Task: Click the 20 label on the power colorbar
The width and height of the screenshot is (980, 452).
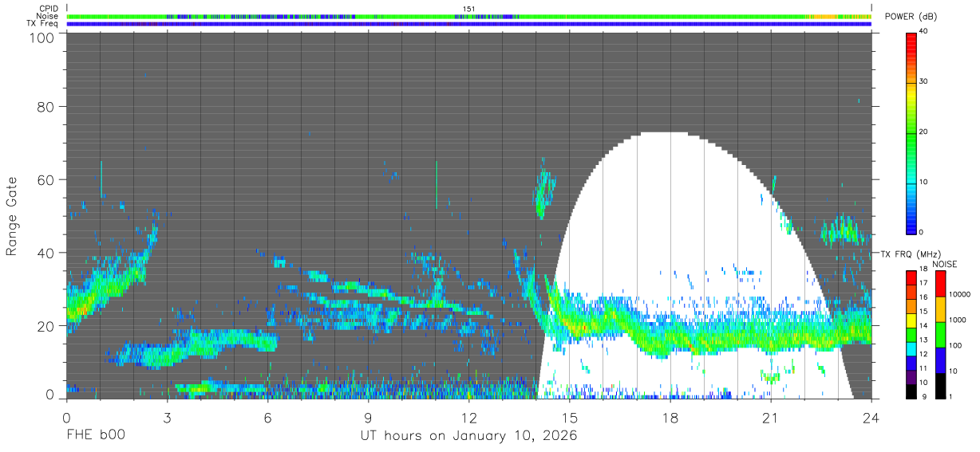Action: (924, 132)
